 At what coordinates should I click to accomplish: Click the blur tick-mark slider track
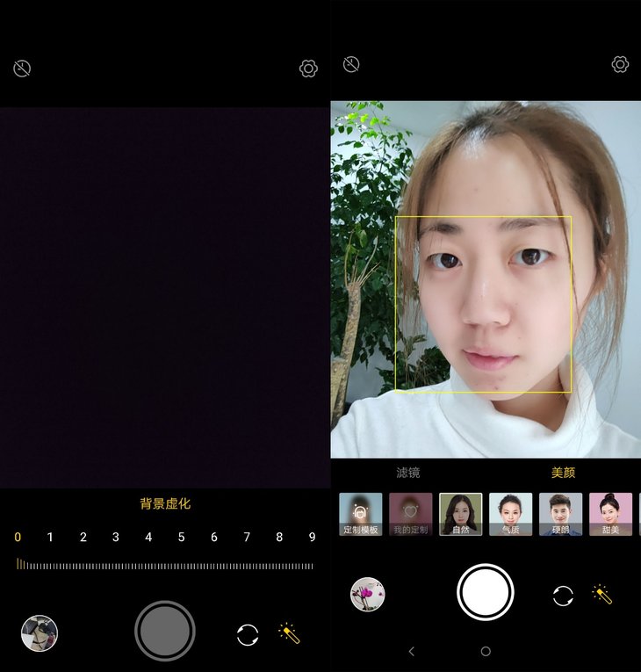click(x=165, y=565)
